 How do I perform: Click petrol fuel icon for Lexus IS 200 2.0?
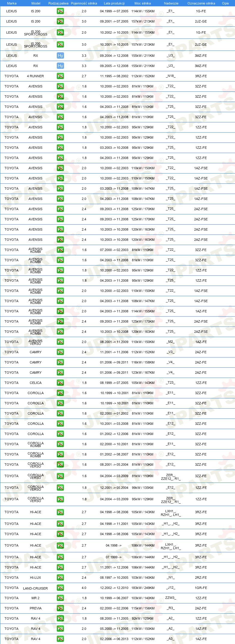(60, 11)
